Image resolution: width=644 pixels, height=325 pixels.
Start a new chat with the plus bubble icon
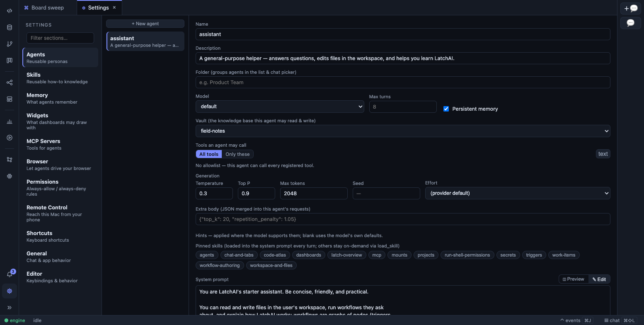pos(631,8)
